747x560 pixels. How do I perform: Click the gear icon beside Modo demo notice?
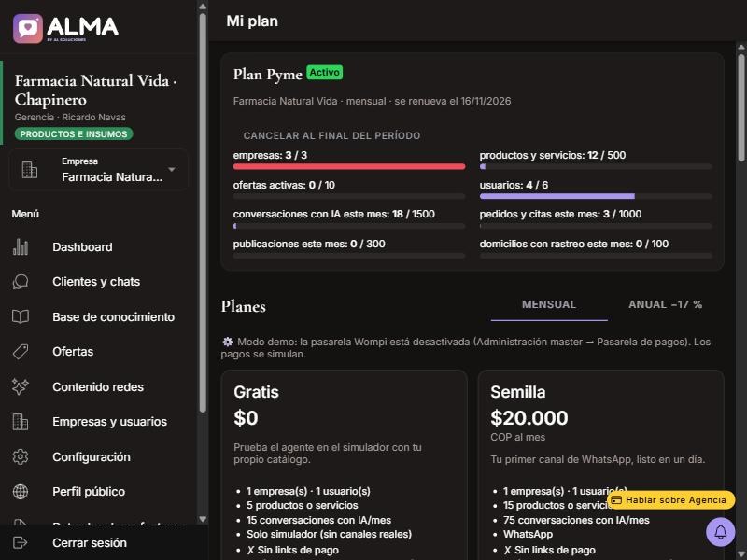(228, 342)
